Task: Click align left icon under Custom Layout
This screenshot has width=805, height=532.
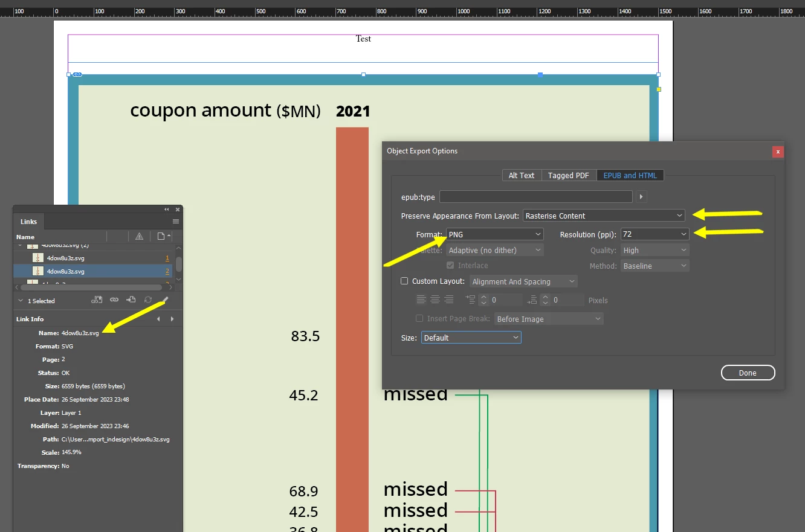Action: [x=421, y=300]
